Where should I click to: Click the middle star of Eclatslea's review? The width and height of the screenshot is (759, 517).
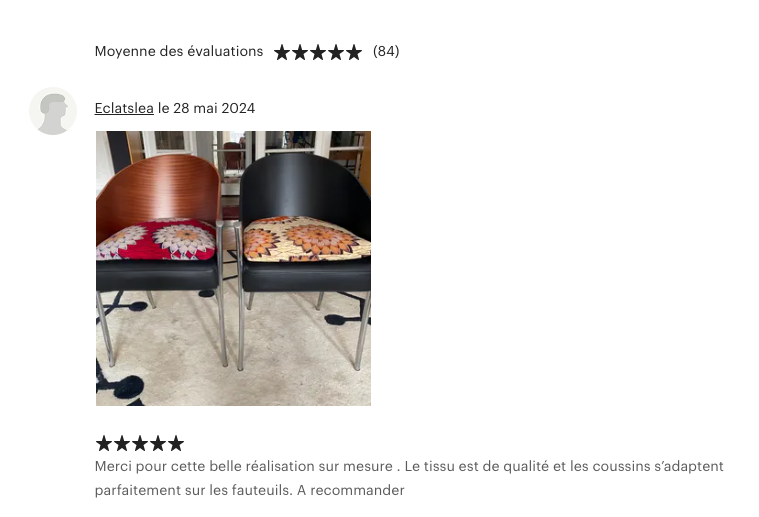(140, 443)
